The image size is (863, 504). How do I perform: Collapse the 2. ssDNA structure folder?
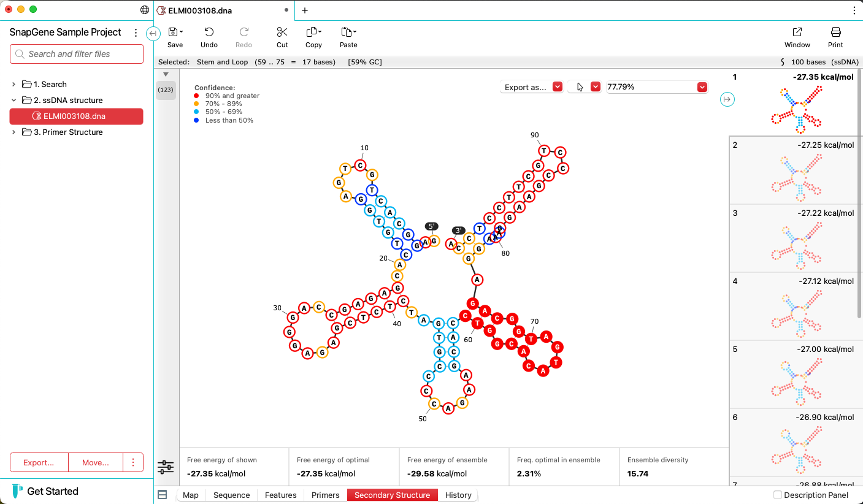click(14, 100)
